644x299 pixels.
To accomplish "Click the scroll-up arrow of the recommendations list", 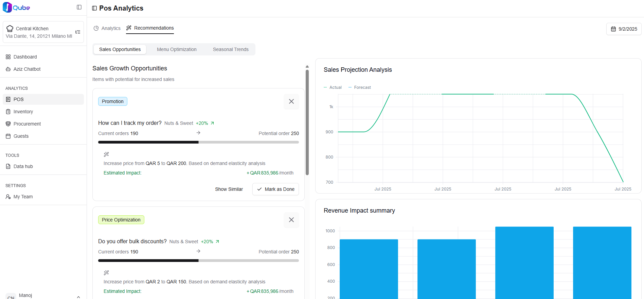I will click(307, 67).
